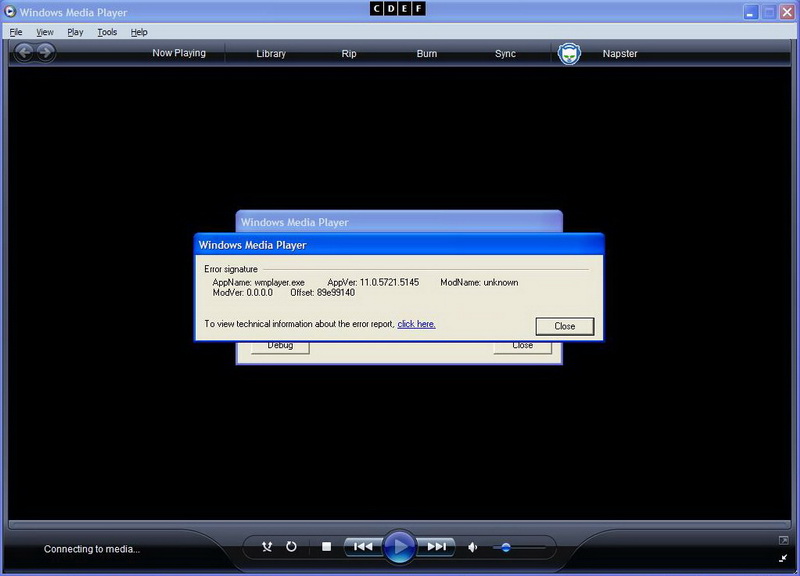Screen dimensions: 800x576
Task: Click the Debug button
Action: pyautogui.click(x=280, y=346)
